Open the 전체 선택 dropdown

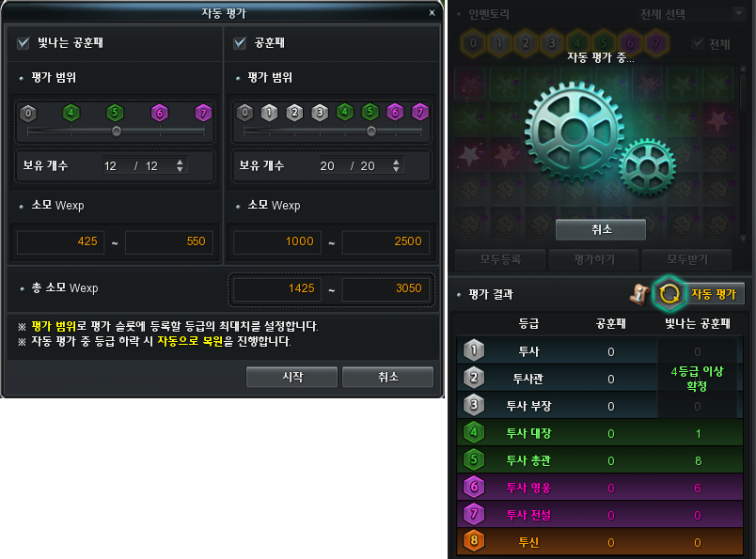click(x=690, y=14)
